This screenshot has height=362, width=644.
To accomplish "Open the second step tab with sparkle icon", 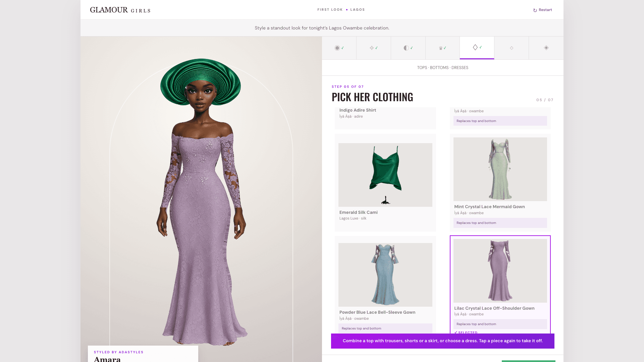I will 374,48.
